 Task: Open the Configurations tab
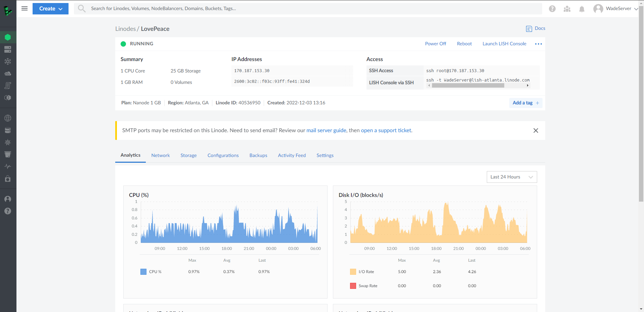tap(223, 156)
